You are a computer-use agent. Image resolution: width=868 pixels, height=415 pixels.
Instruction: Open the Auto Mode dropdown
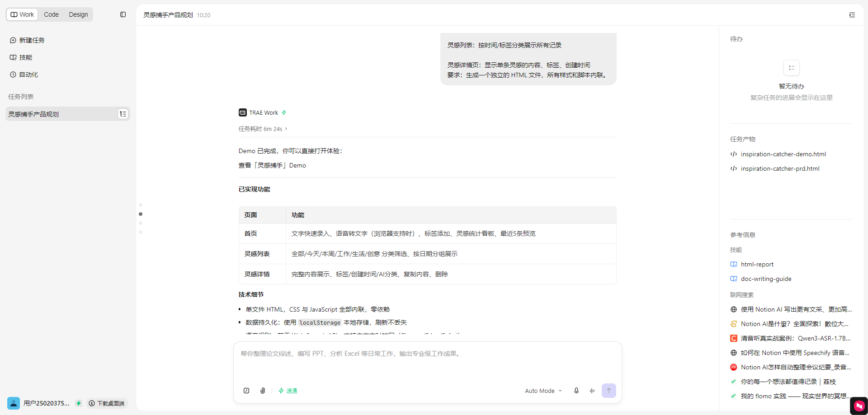[543, 391]
